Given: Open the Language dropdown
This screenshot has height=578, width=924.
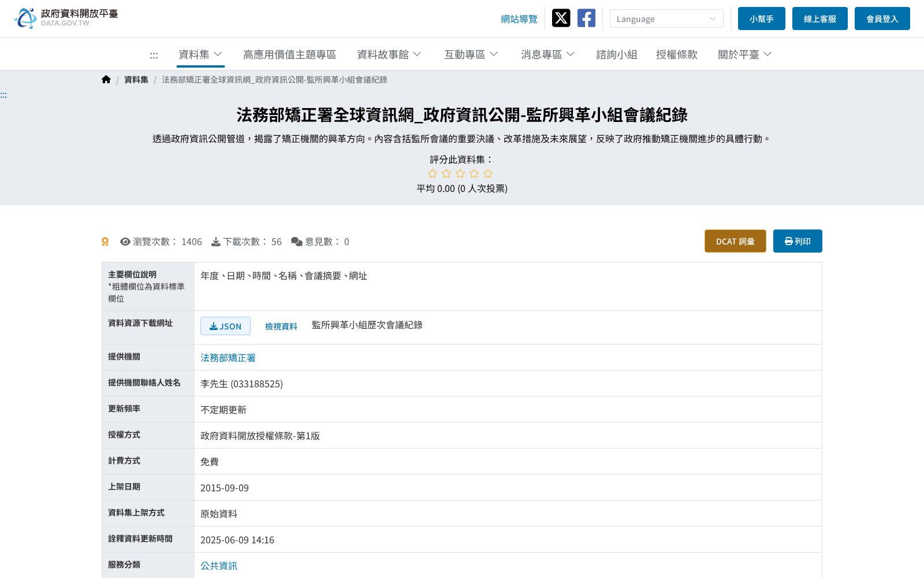Looking at the screenshot, I should [x=666, y=18].
